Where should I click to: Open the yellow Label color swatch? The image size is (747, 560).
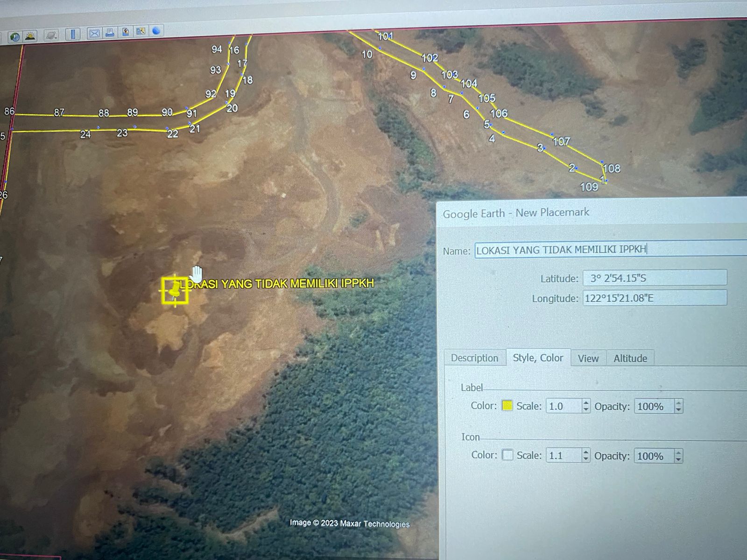click(x=507, y=406)
